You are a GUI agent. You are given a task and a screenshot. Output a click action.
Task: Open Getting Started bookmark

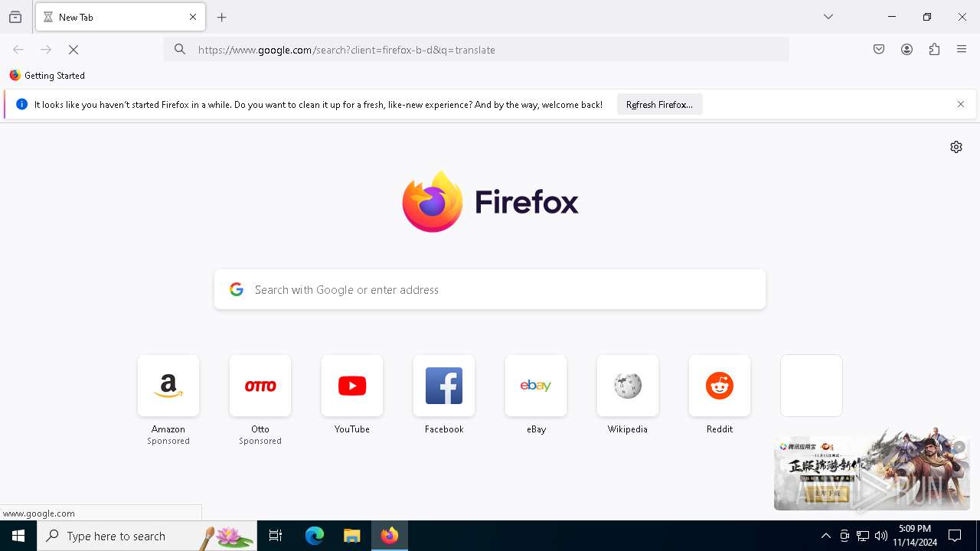[x=47, y=76]
